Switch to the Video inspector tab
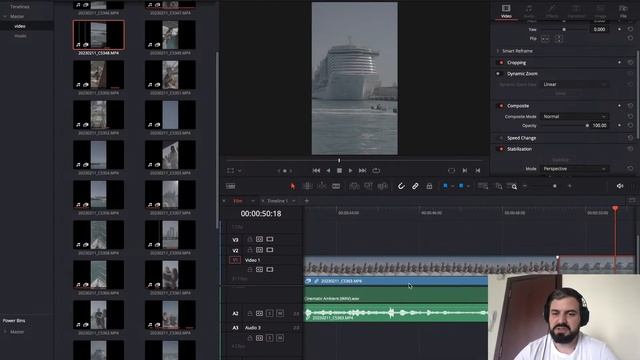The height and width of the screenshot is (360, 640). [506, 11]
